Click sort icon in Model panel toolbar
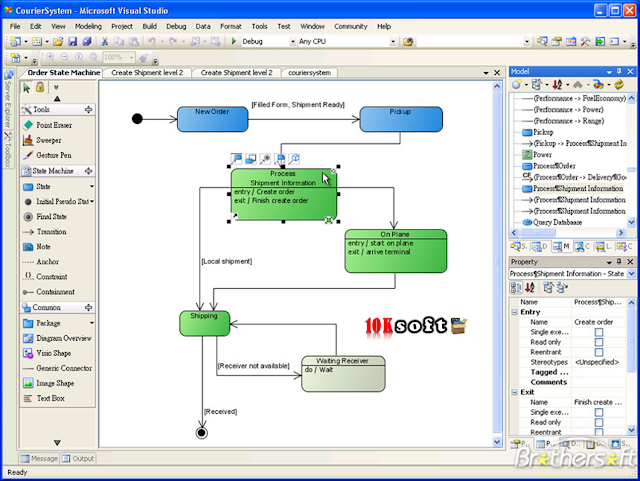This screenshot has width=640, height=481. click(x=557, y=85)
